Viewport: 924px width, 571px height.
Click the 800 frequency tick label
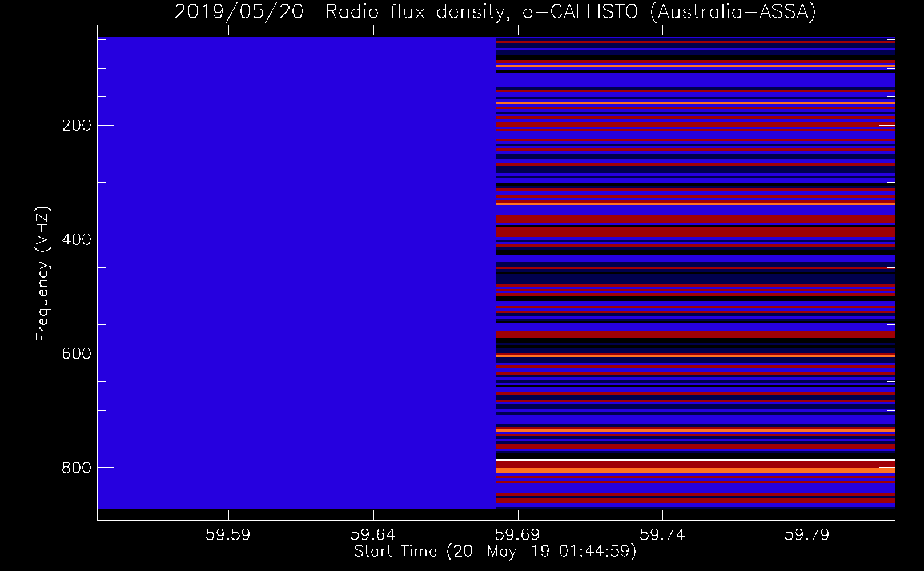[x=77, y=468]
